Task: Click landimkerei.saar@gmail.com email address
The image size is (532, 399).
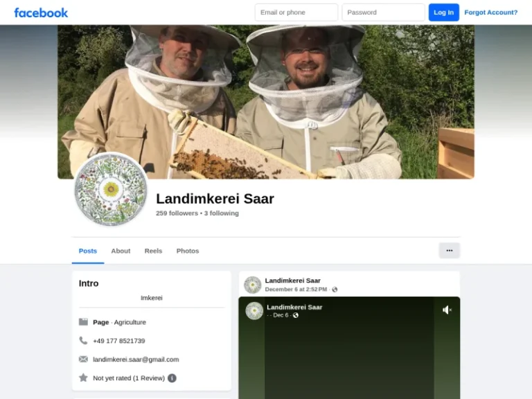Action: click(x=136, y=360)
